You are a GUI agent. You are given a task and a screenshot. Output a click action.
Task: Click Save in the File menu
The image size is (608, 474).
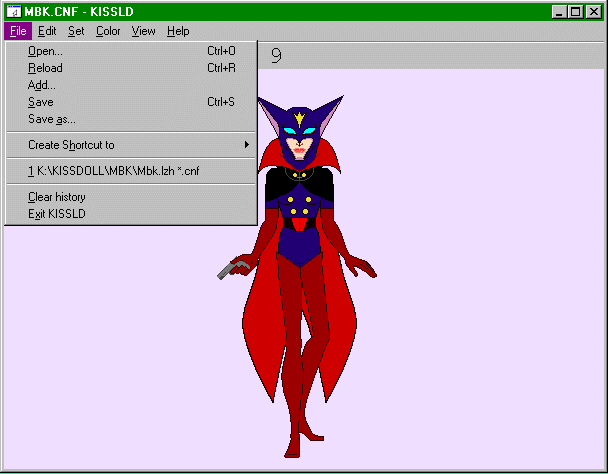point(41,102)
